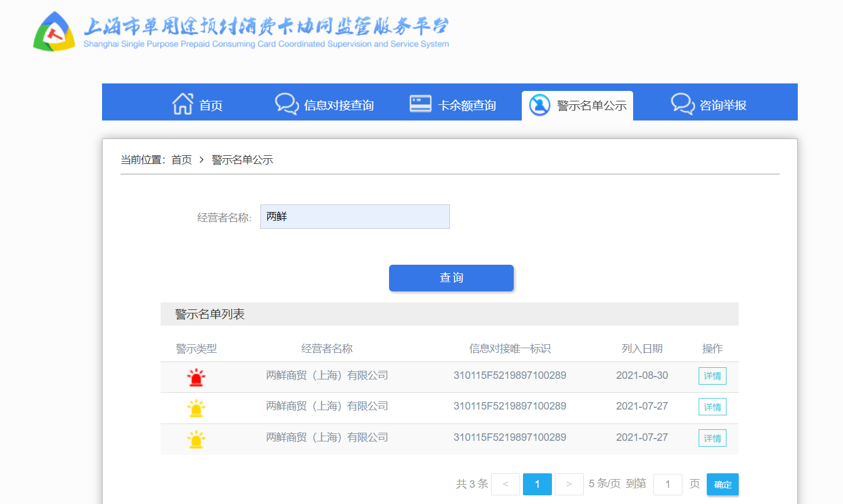Screen dimensions: 843x504
Task: Click the page number jump input
Action: point(668,484)
